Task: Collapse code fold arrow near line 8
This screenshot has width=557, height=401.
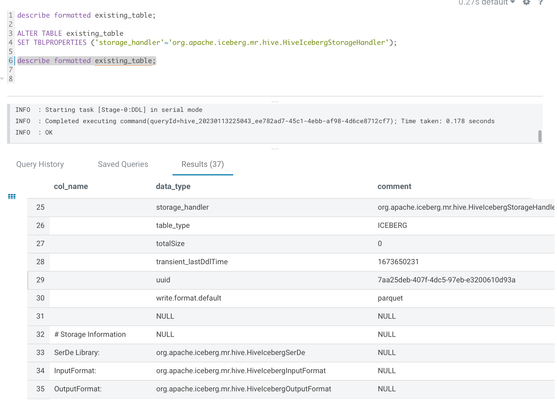Action: (x=2, y=78)
